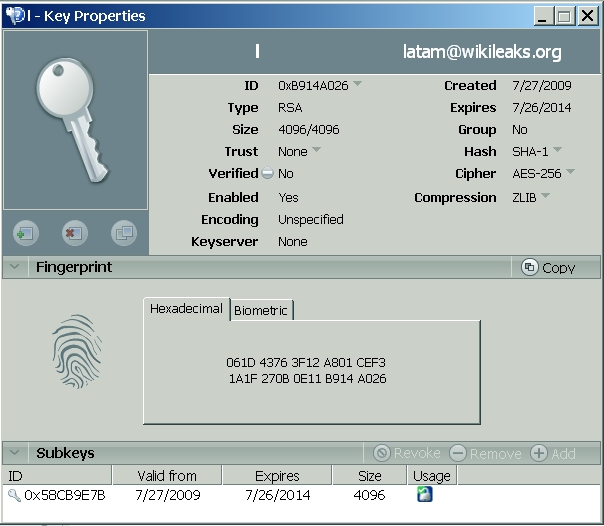Image resolution: width=604 pixels, height=526 pixels.
Task: Open the Trust level dropdown
Action: point(316,149)
